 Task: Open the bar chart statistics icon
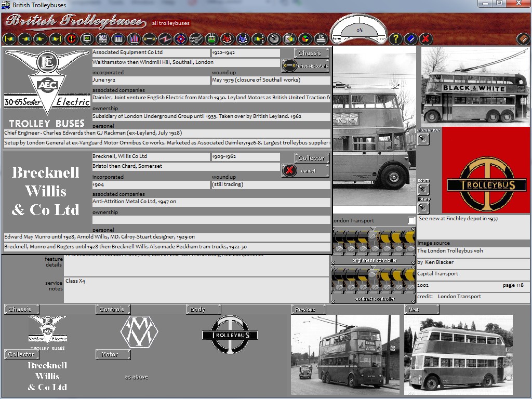point(134,38)
